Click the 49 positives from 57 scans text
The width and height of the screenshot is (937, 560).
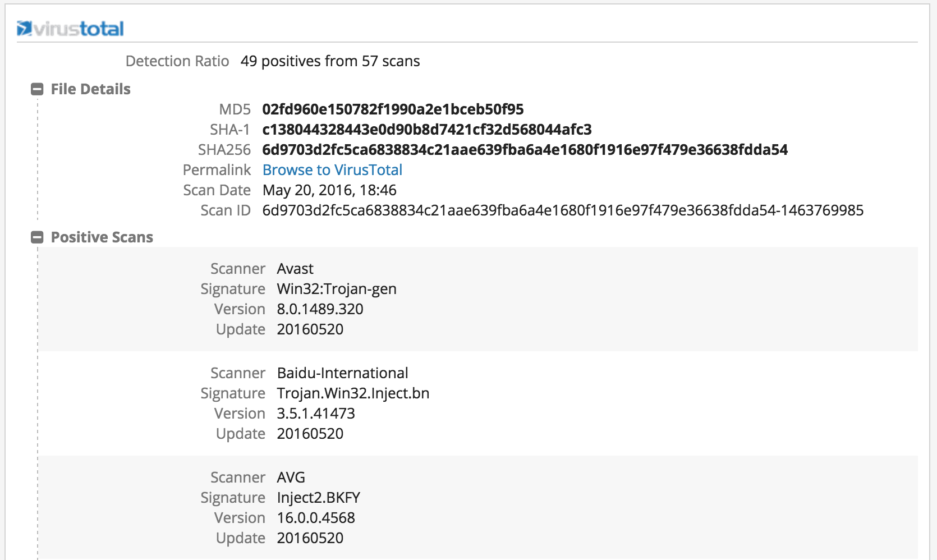click(x=330, y=61)
